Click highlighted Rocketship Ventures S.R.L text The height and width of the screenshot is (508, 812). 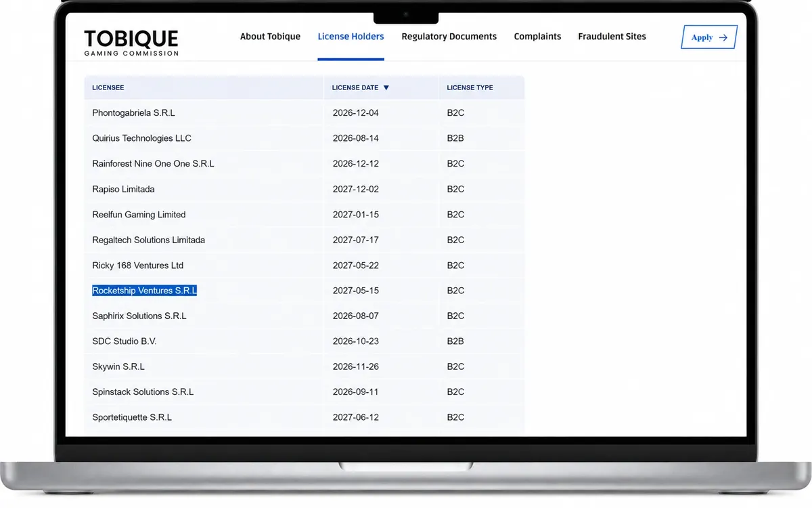[144, 291]
